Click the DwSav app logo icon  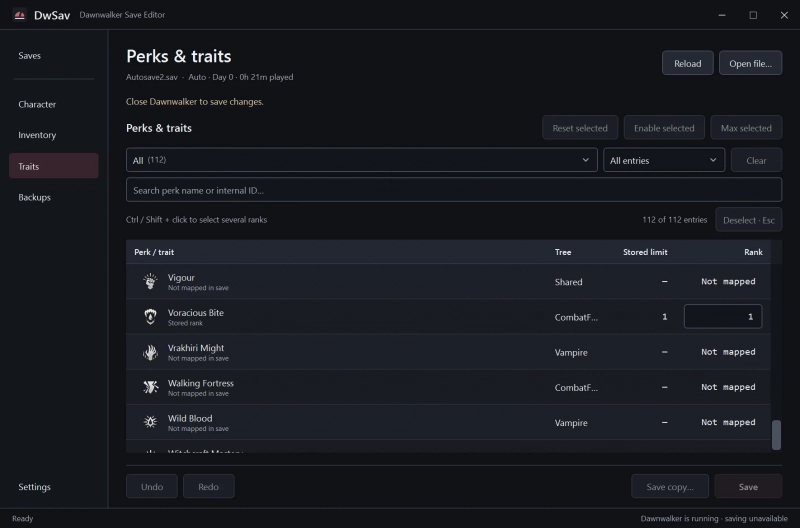[19, 15]
